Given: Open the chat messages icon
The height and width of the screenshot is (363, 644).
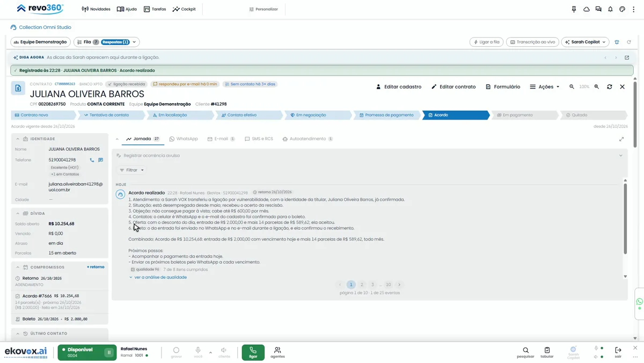Looking at the screenshot, I should tap(598, 9).
